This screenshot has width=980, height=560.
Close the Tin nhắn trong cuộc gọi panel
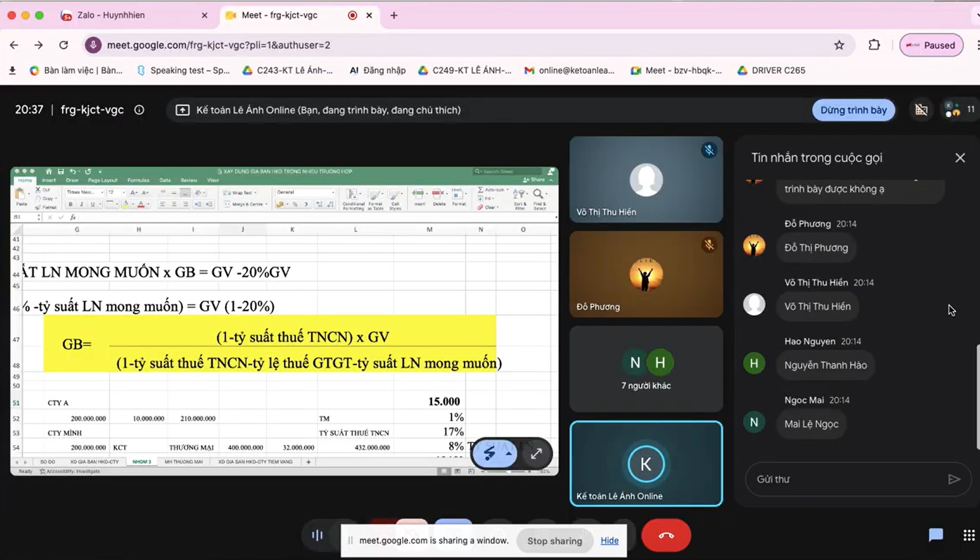960,158
